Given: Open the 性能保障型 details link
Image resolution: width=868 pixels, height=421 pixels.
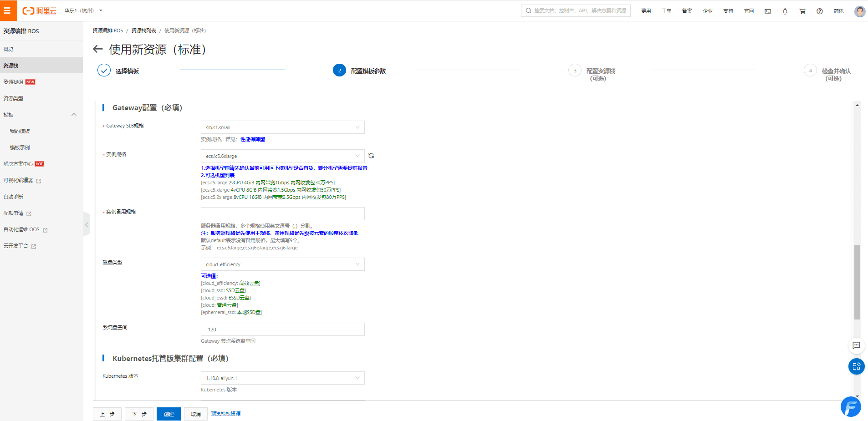Looking at the screenshot, I should pos(253,139).
